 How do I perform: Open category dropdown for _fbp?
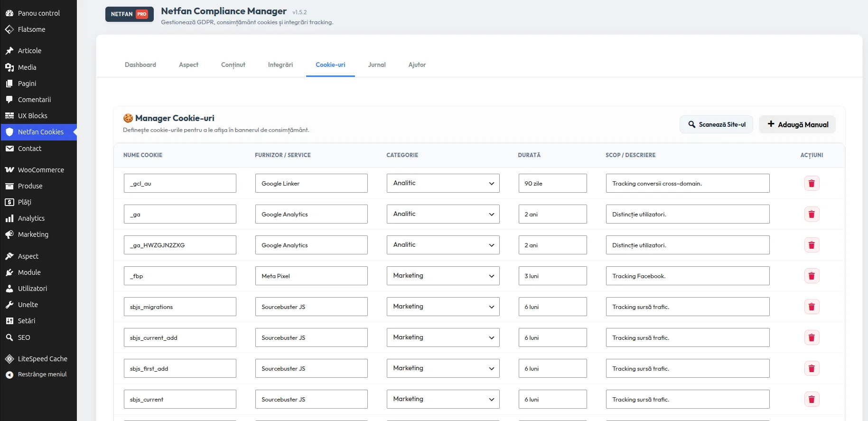click(443, 276)
